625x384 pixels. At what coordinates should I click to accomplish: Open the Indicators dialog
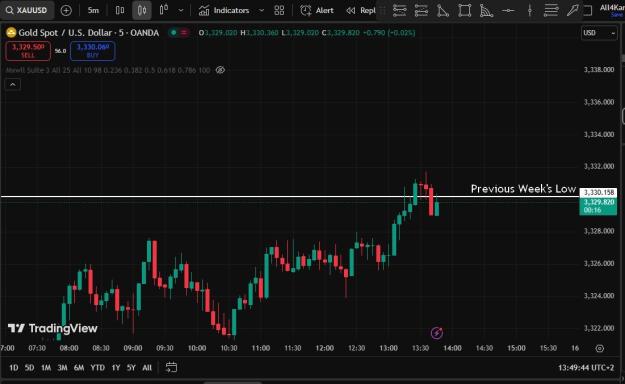[x=224, y=10]
